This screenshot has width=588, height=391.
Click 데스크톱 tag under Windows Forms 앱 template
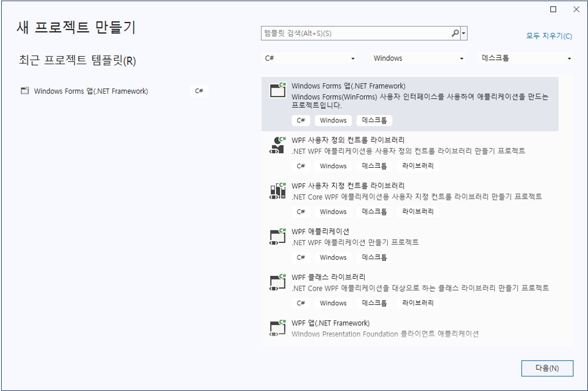pos(374,121)
